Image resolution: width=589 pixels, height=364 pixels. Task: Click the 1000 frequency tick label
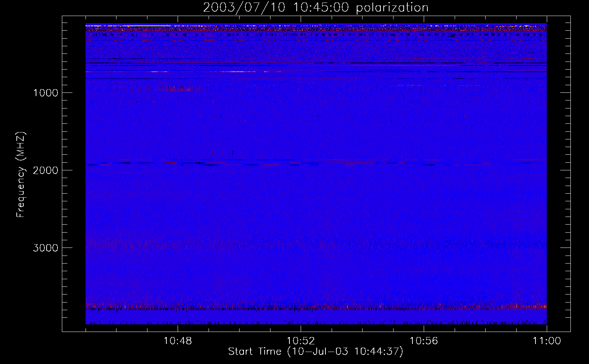coord(46,93)
